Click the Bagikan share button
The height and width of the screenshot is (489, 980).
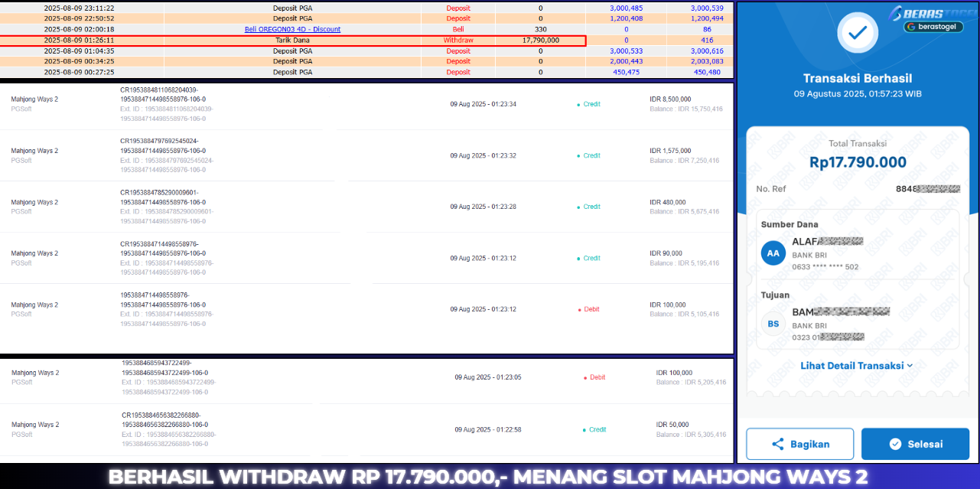[800, 444]
